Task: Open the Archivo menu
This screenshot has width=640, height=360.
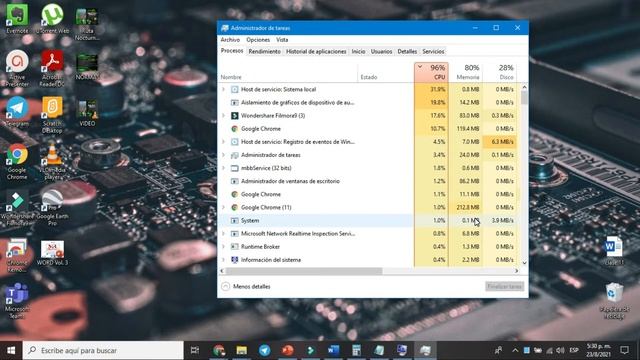Action: (x=230, y=40)
